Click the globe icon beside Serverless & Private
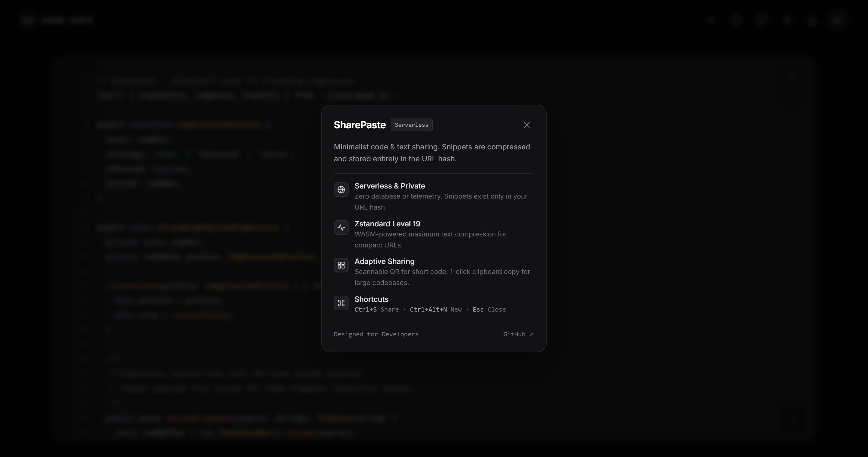 tap(341, 190)
